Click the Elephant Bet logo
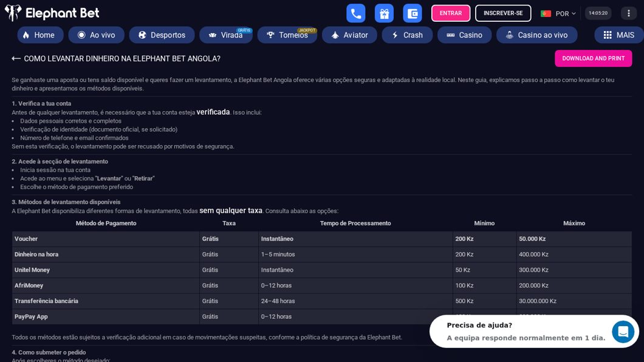Image resolution: width=644 pixels, height=362 pixels. tap(52, 13)
